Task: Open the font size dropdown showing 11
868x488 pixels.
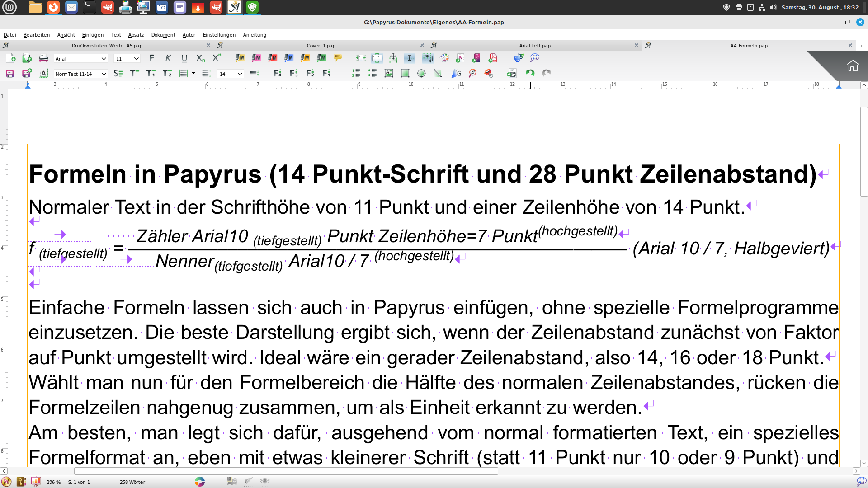Action: click(x=127, y=59)
